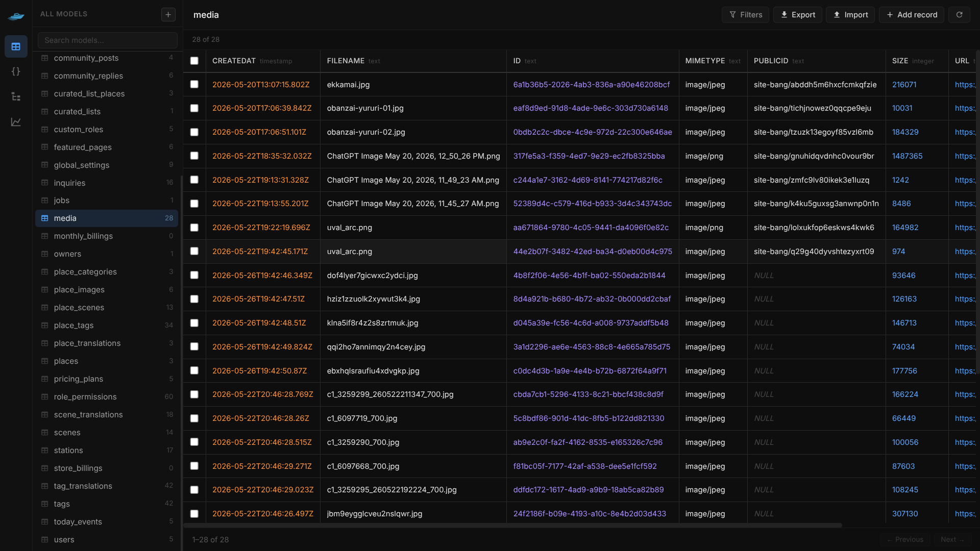
Task: Click the ship logo icon
Action: click(x=16, y=16)
